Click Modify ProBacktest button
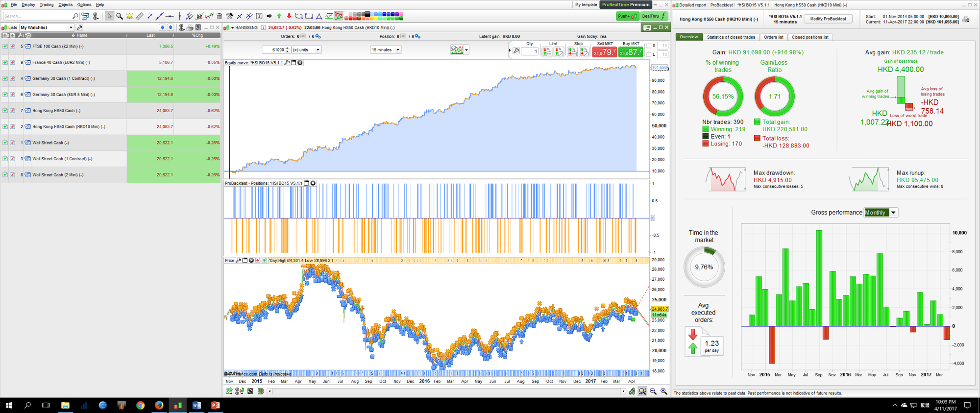The image size is (980, 413). 828,19
